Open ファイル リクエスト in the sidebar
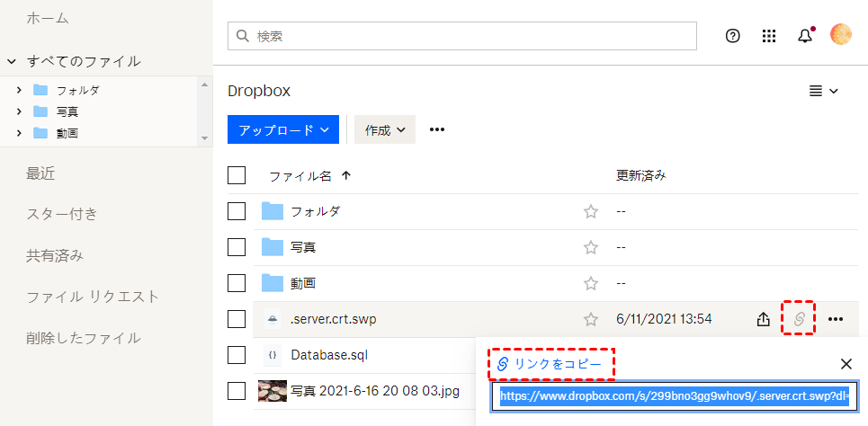This screenshot has width=868, height=426. click(93, 297)
